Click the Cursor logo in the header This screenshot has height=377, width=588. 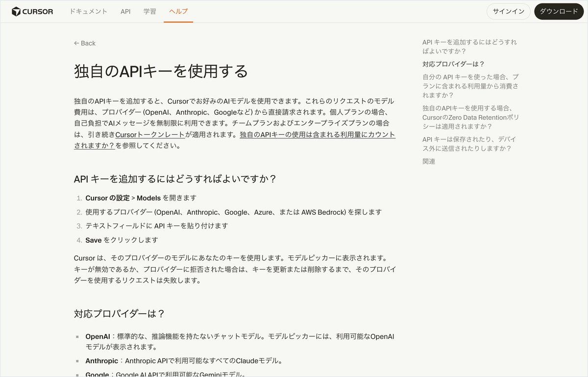coord(32,11)
